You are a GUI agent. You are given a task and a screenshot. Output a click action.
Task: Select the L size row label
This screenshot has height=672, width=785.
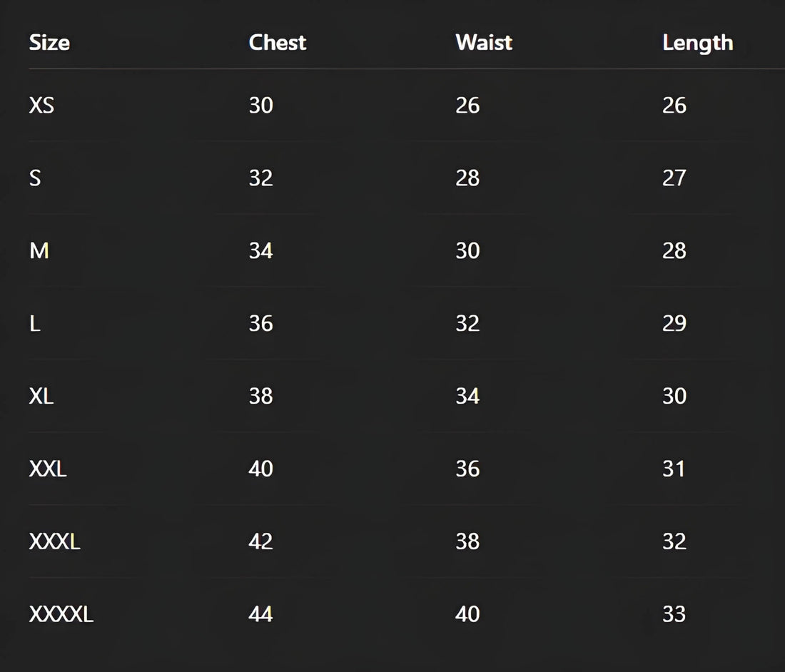pyautogui.click(x=35, y=323)
